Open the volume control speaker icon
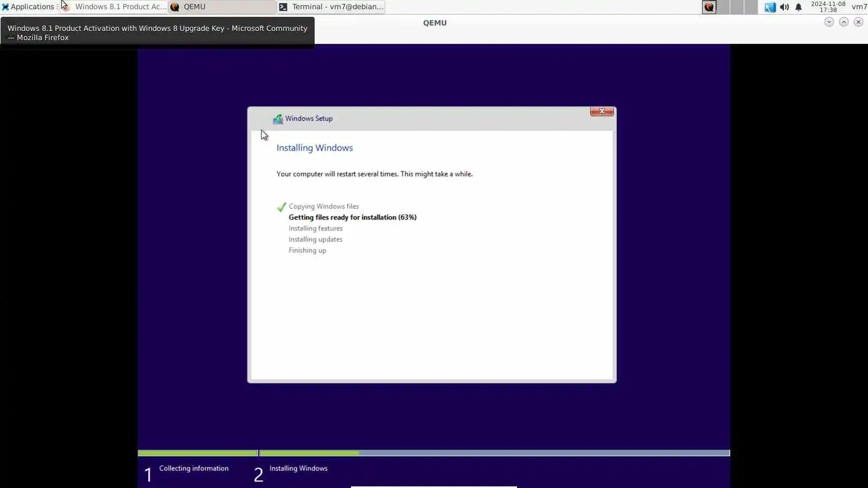This screenshot has width=868, height=488. coord(784,7)
